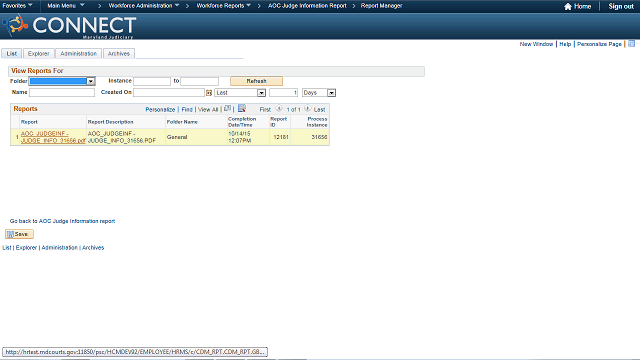Focus the Created On date field
Viewport: 640px width, 360px height.
169,93
